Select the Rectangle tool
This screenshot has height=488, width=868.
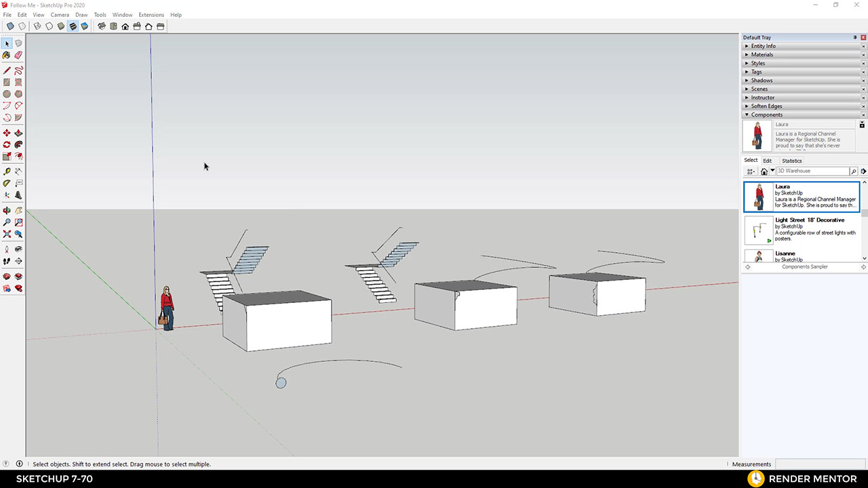pos(6,82)
